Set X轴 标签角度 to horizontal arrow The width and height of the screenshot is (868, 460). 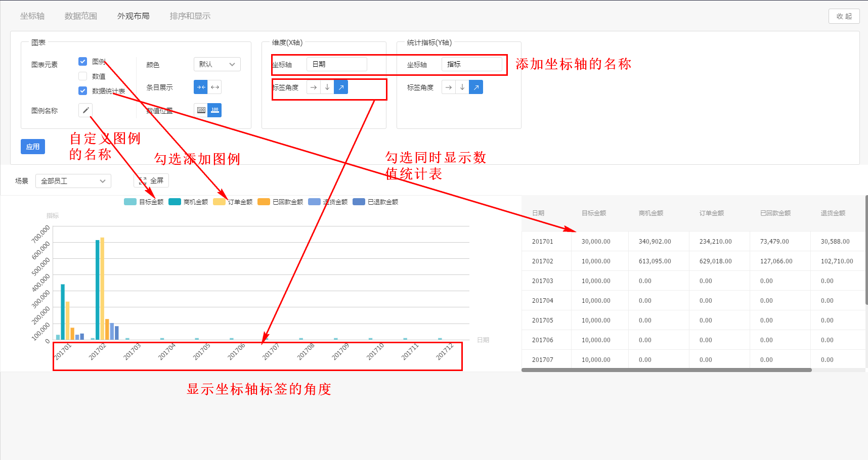pos(314,87)
